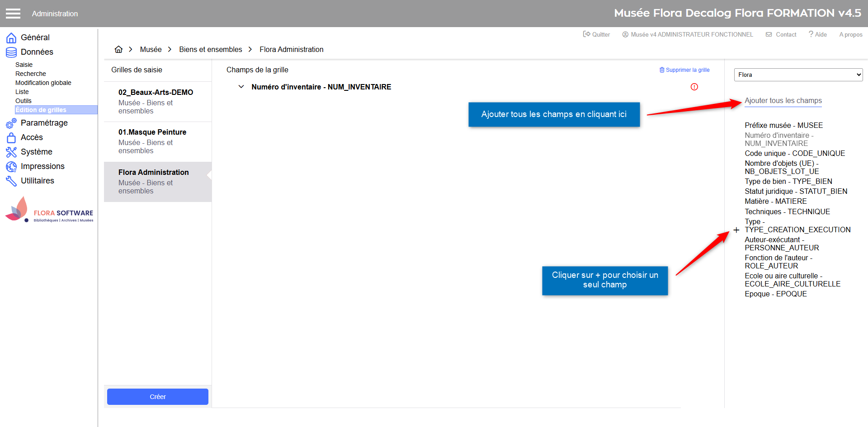
Task: Click plus icon to add TYPE_CREATION_EXECUTION field
Action: coord(736,230)
